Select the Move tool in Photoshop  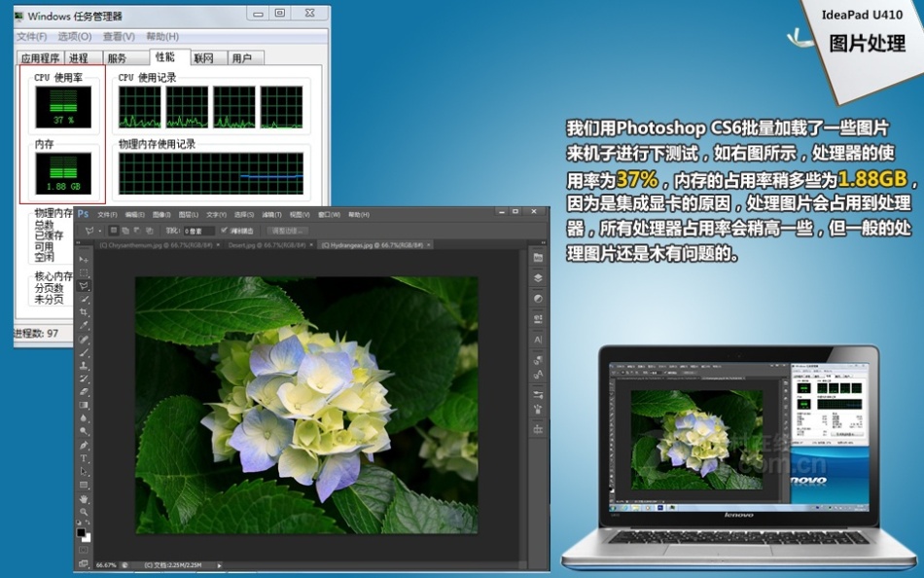click(84, 260)
